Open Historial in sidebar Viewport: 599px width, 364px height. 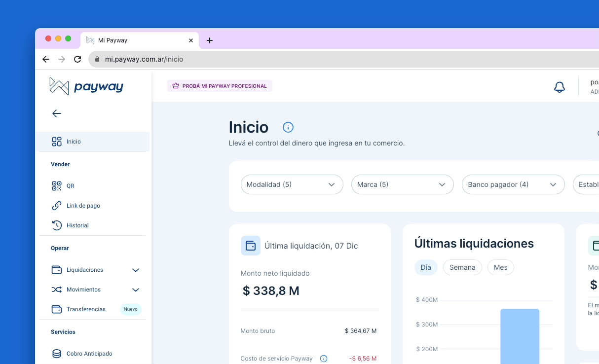click(77, 225)
